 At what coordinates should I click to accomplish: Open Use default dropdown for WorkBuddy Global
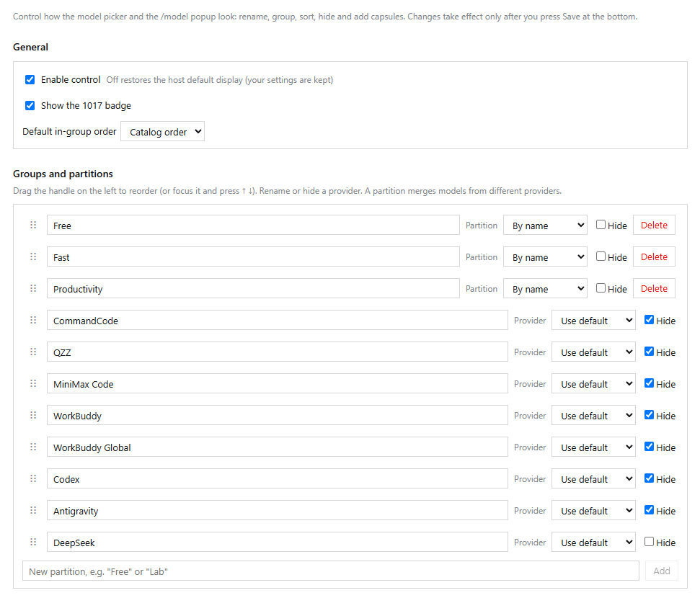click(x=594, y=447)
